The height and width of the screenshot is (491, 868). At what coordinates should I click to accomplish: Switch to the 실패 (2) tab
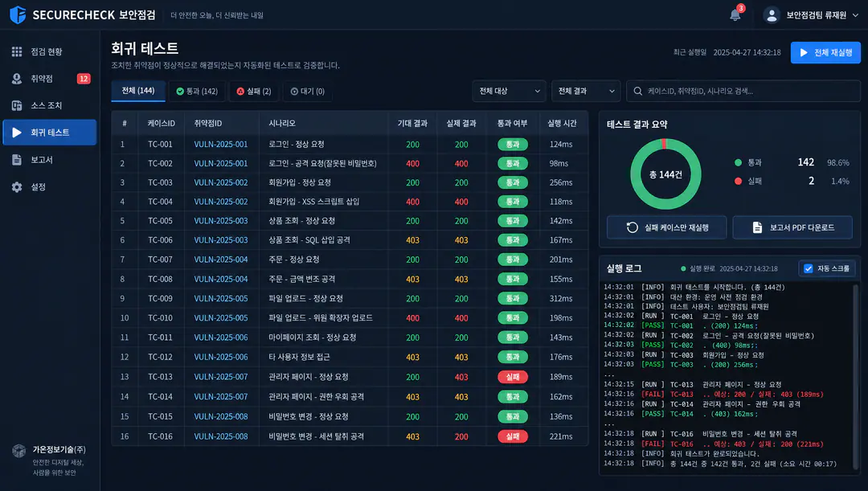253,92
